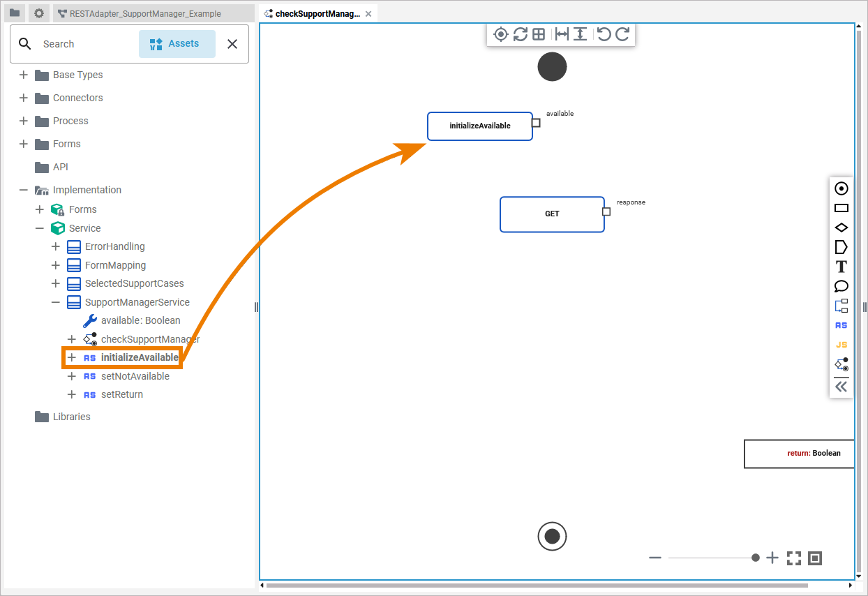Open the settings gear in top bar
The image size is (868, 596).
click(x=39, y=13)
